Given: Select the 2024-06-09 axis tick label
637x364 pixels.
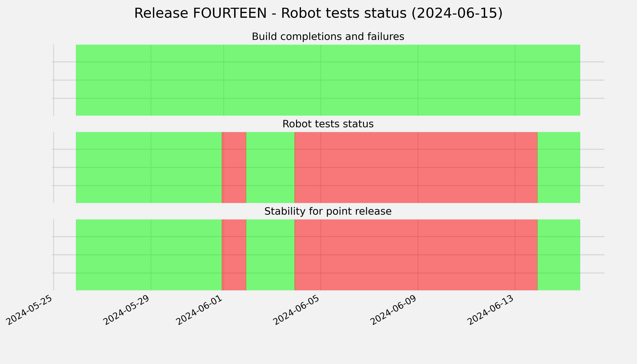Looking at the screenshot, I should click(394, 310).
